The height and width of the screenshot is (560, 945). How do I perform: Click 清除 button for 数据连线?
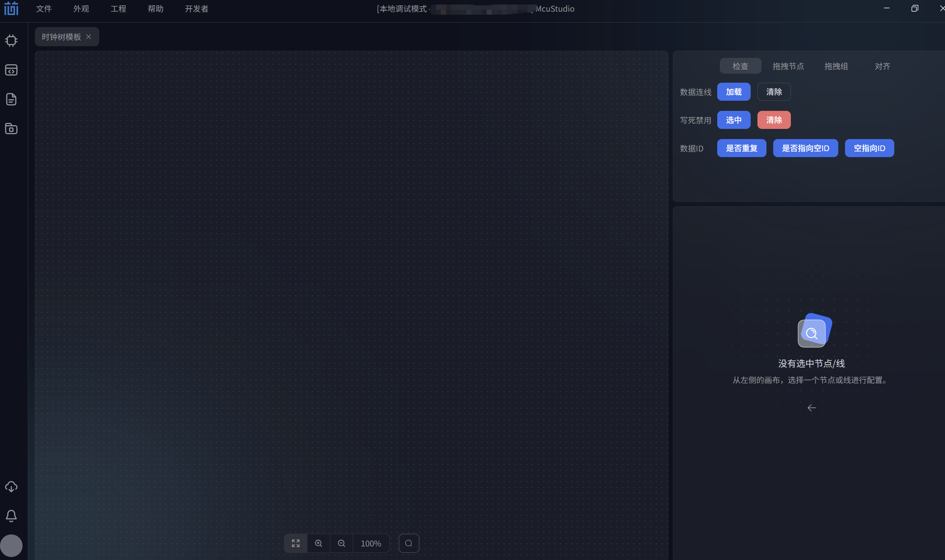coord(774,92)
